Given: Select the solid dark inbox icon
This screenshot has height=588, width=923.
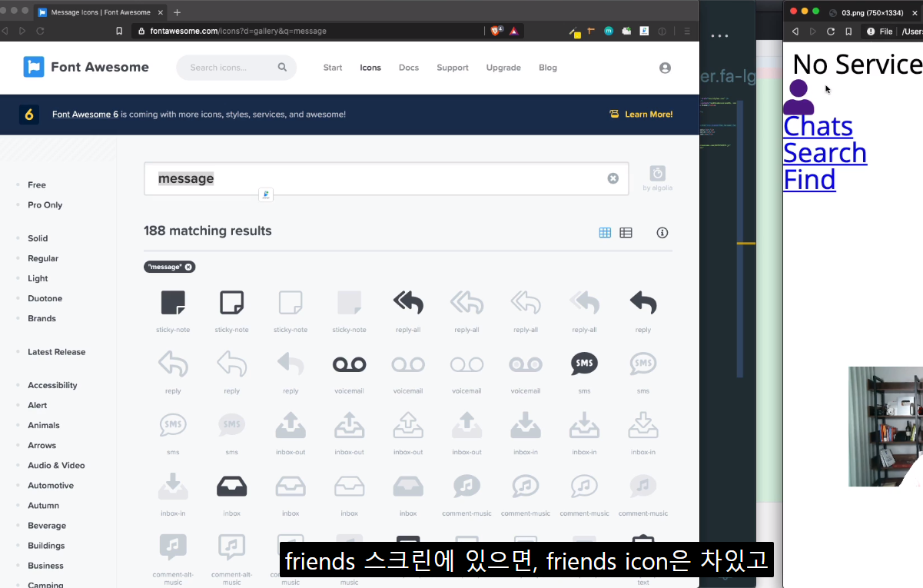Looking at the screenshot, I should point(231,487).
